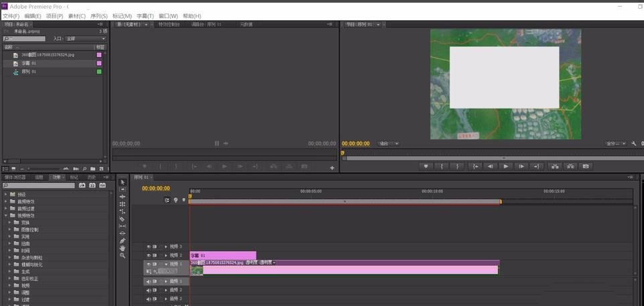Switch to the 媒体浏览器 tab
This screenshot has height=306, width=644.
click(x=16, y=177)
